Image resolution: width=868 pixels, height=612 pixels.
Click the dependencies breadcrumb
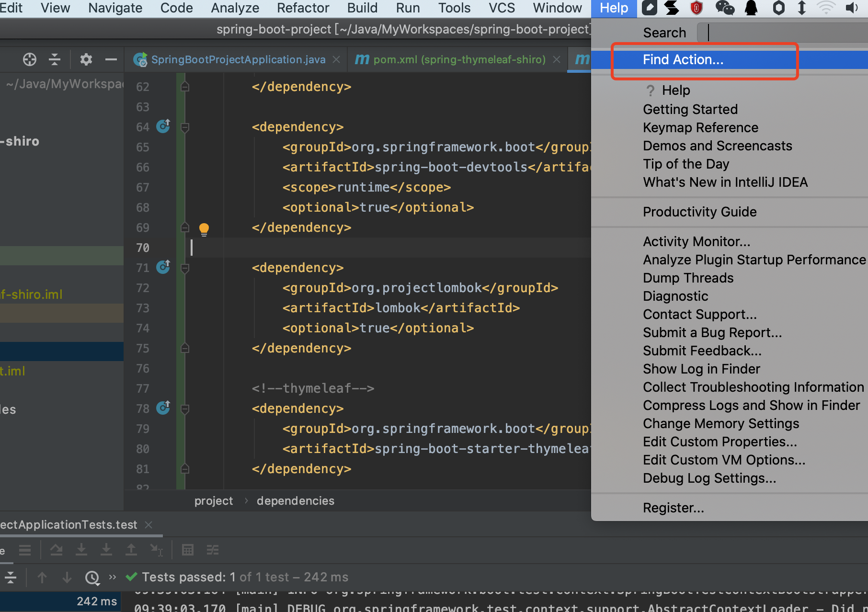(x=296, y=501)
